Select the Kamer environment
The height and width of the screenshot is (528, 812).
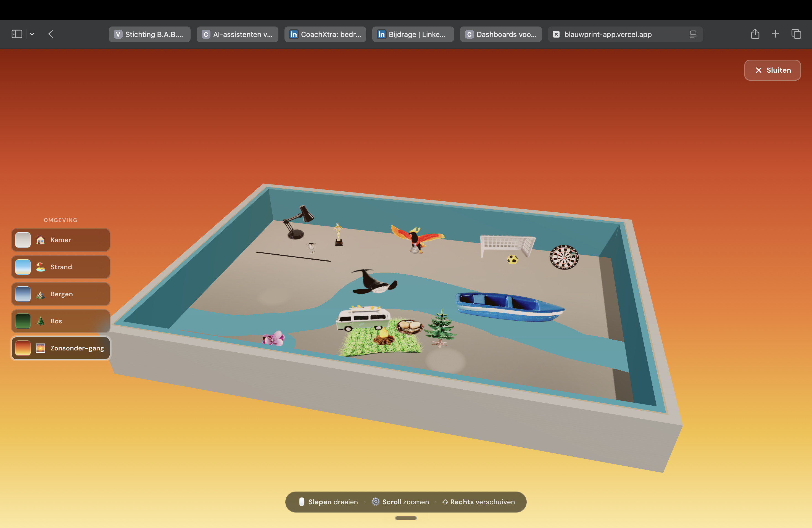(x=61, y=240)
